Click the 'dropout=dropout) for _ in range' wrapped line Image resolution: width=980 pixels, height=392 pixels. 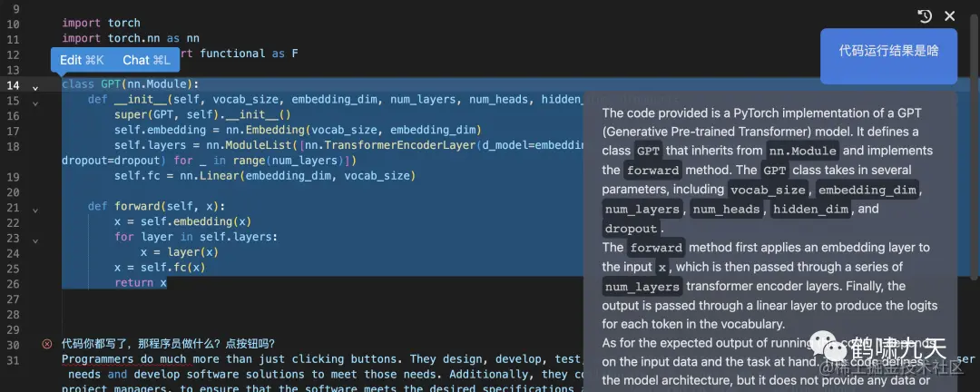coord(209,160)
